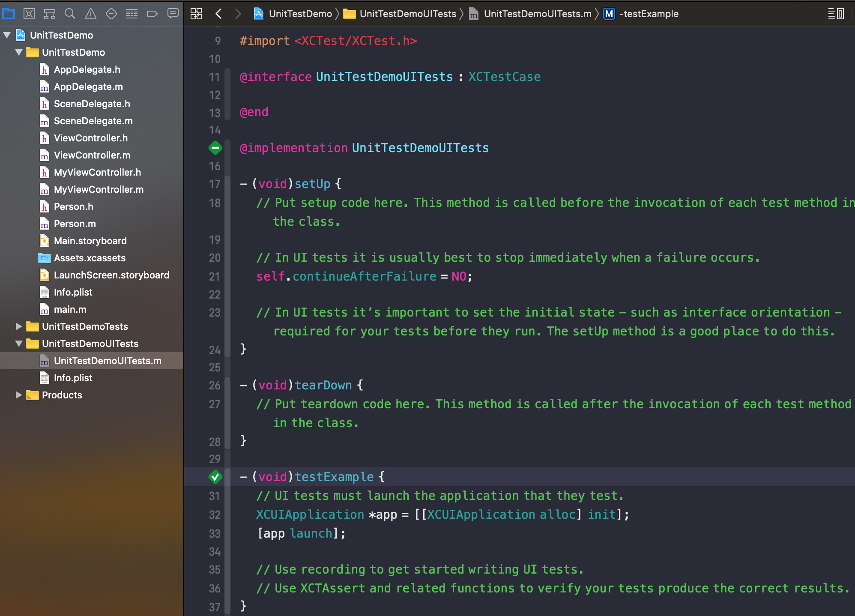Show the Issue navigator warning icon
Viewport: 855px width, 616px height.
pyautogui.click(x=91, y=14)
